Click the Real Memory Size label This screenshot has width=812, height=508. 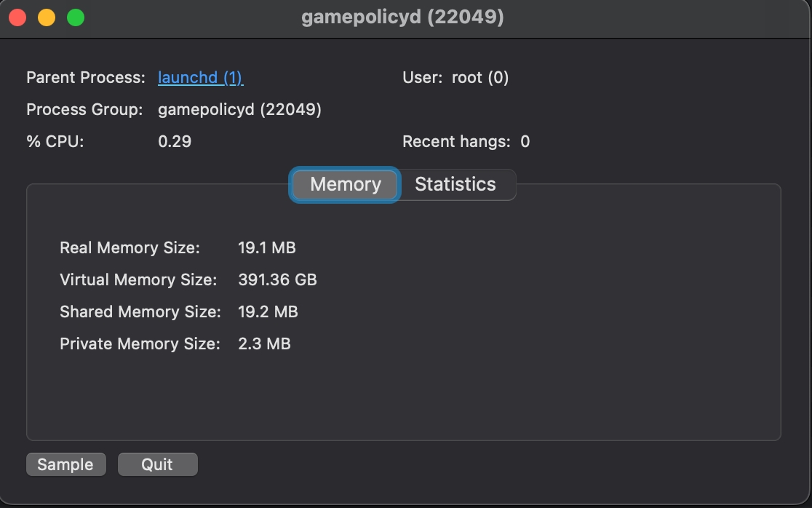pos(130,247)
